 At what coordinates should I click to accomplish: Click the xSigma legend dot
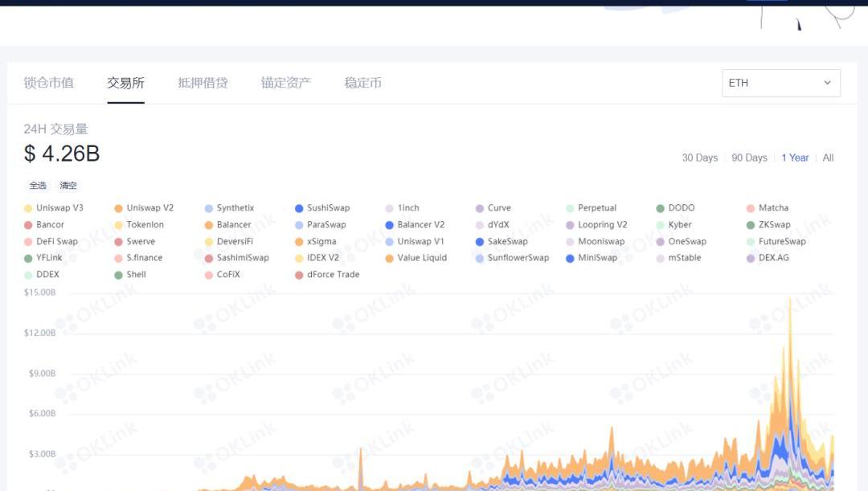click(299, 242)
